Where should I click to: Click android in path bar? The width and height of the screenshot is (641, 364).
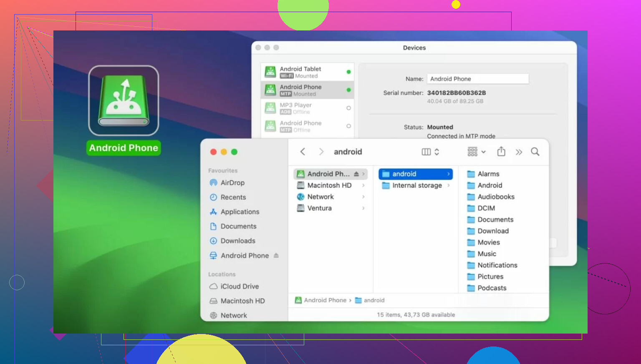tap(370, 300)
